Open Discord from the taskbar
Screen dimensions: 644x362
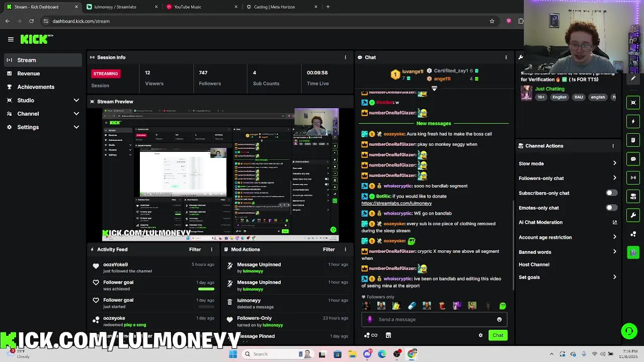[x=367, y=354]
